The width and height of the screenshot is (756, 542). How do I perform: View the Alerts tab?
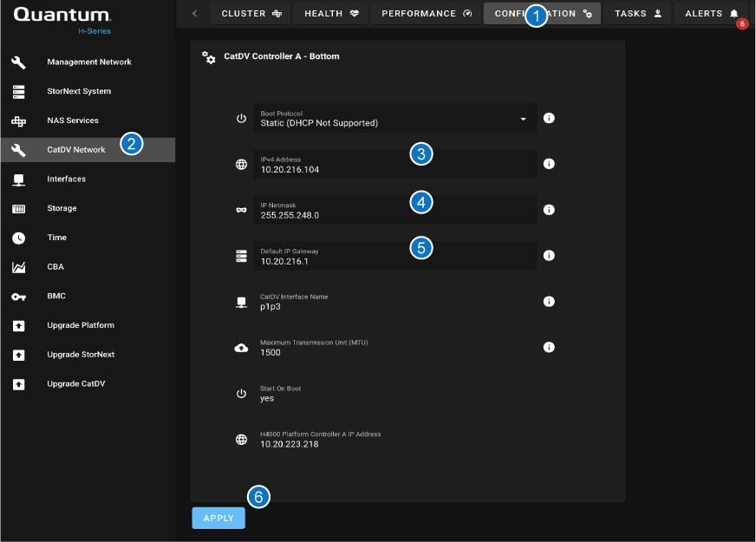712,14
